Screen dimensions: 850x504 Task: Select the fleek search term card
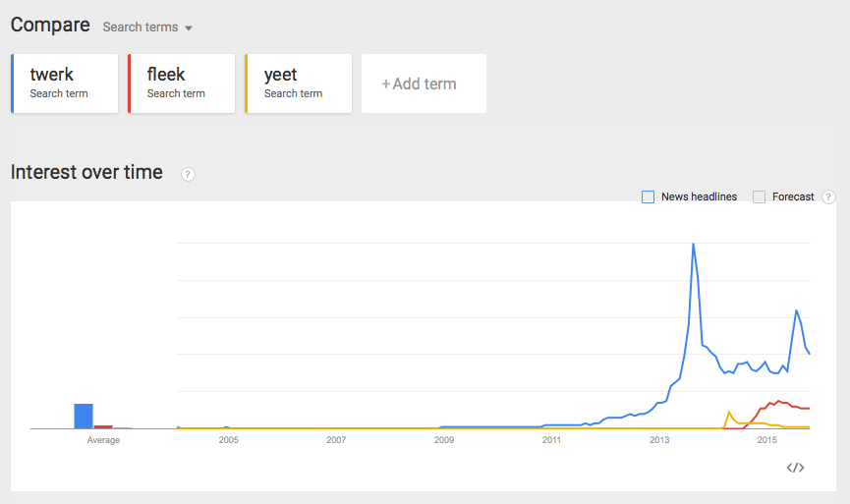click(182, 84)
